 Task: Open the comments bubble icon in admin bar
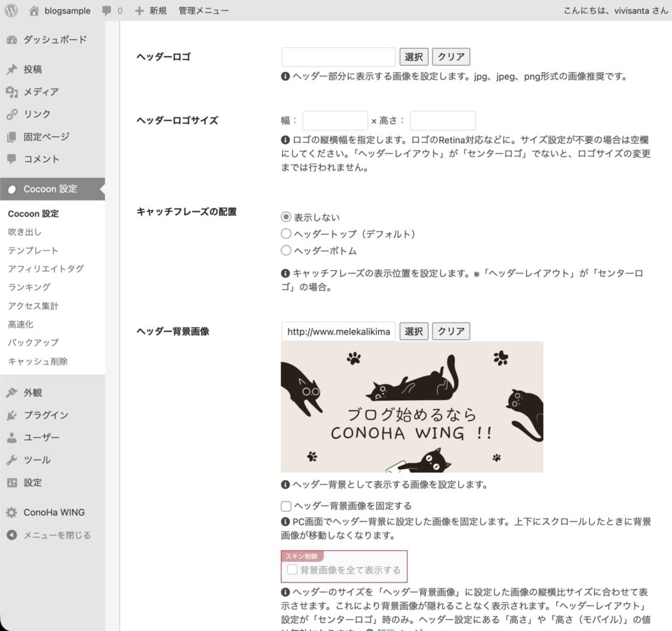point(107,11)
